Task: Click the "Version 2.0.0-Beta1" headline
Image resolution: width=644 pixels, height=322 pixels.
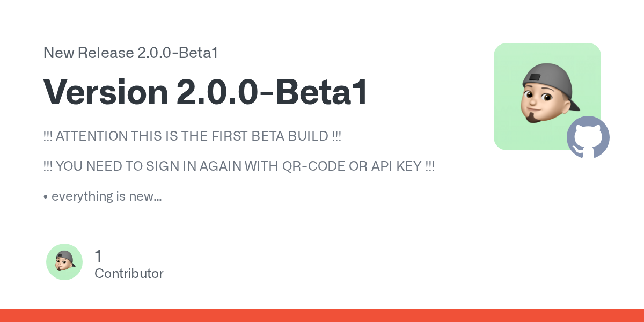Action: [205, 91]
